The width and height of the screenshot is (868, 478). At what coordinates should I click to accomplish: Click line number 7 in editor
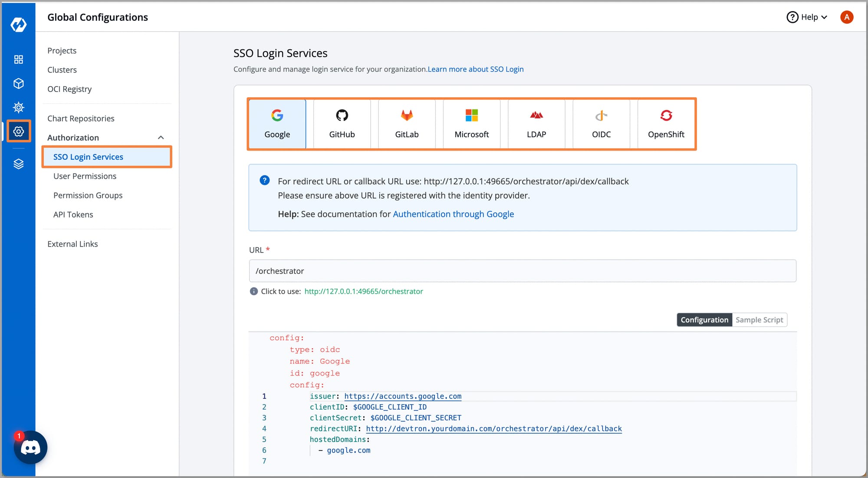click(x=264, y=461)
